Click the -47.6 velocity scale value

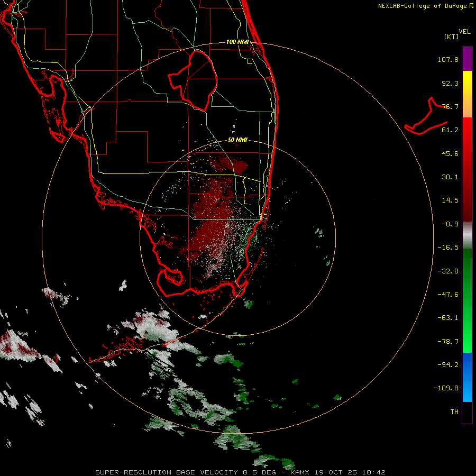(448, 295)
